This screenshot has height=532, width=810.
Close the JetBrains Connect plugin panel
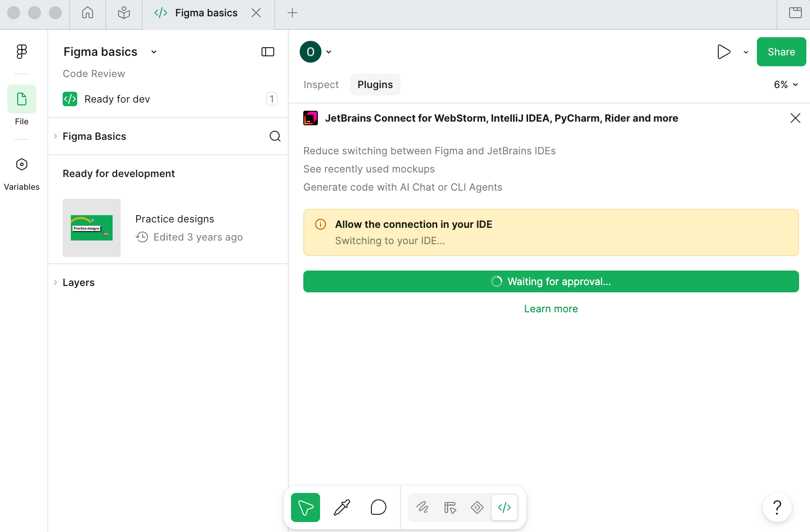[795, 118]
